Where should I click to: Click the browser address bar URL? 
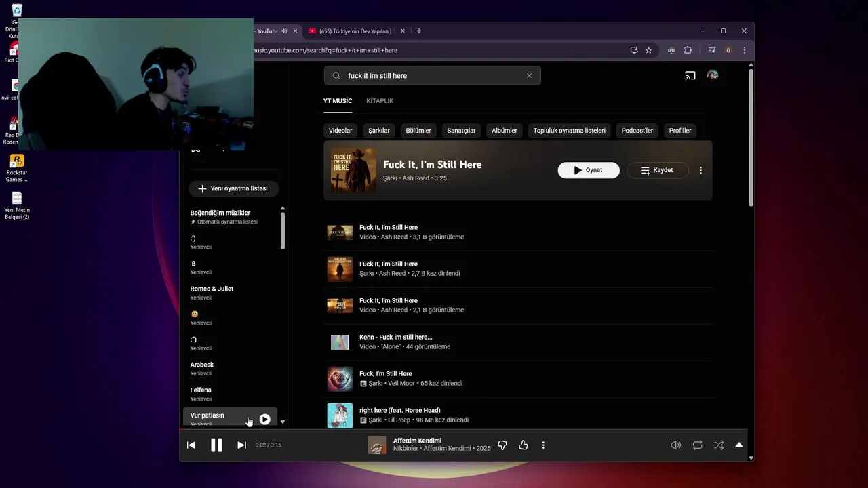[x=325, y=50]
